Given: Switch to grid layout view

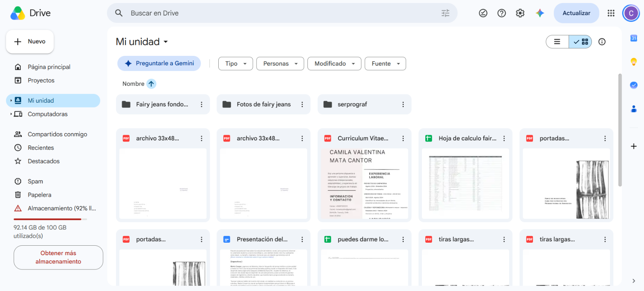Looking at the screenshot, I should 581,42.
